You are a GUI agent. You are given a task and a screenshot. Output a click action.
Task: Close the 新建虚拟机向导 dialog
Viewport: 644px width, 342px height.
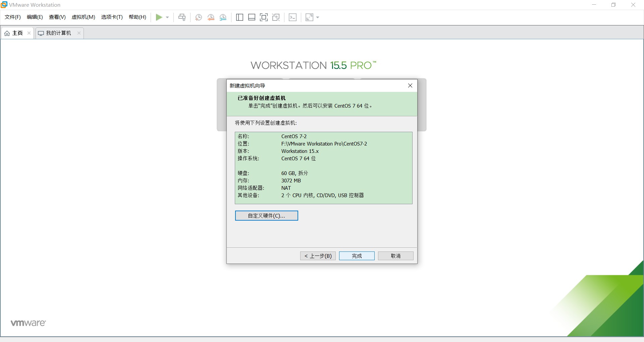(410, 85)
